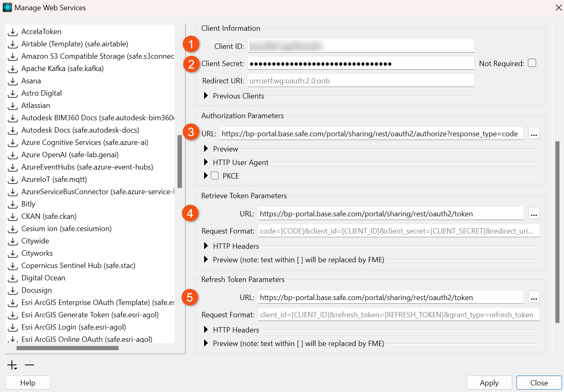Expand the Previous Clients section
Screen dimensions: 564x392
[206, 96]
